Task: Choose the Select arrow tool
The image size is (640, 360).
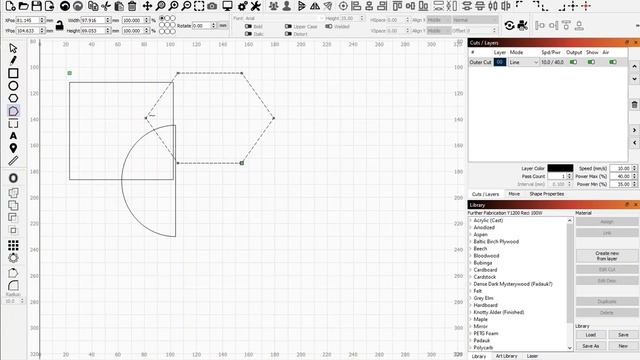Action: tap(13, 48)
